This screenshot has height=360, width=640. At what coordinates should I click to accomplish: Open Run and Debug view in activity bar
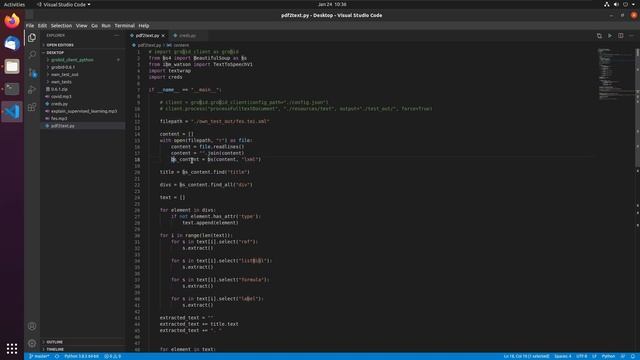(32, 90)
